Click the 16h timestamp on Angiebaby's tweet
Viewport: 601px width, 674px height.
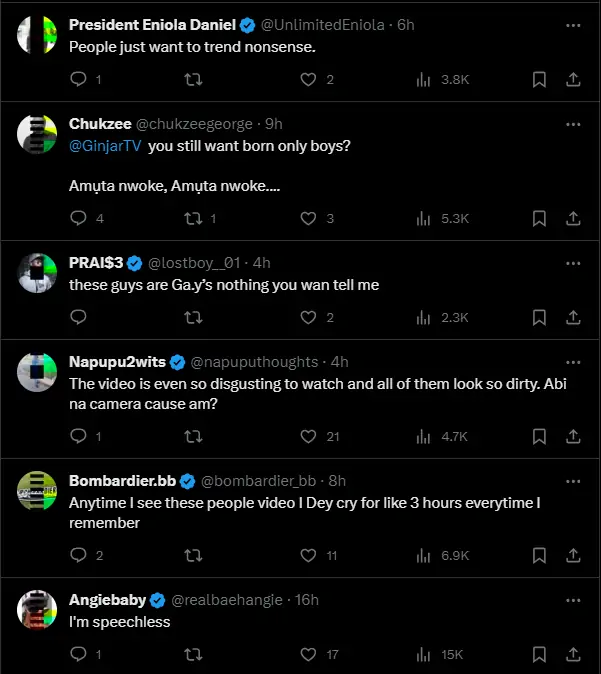click(x=307, y=600)
